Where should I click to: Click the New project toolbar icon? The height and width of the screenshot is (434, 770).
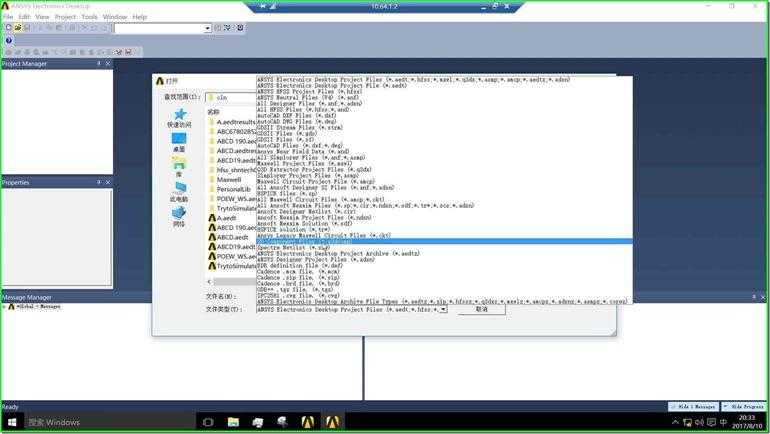8,28
